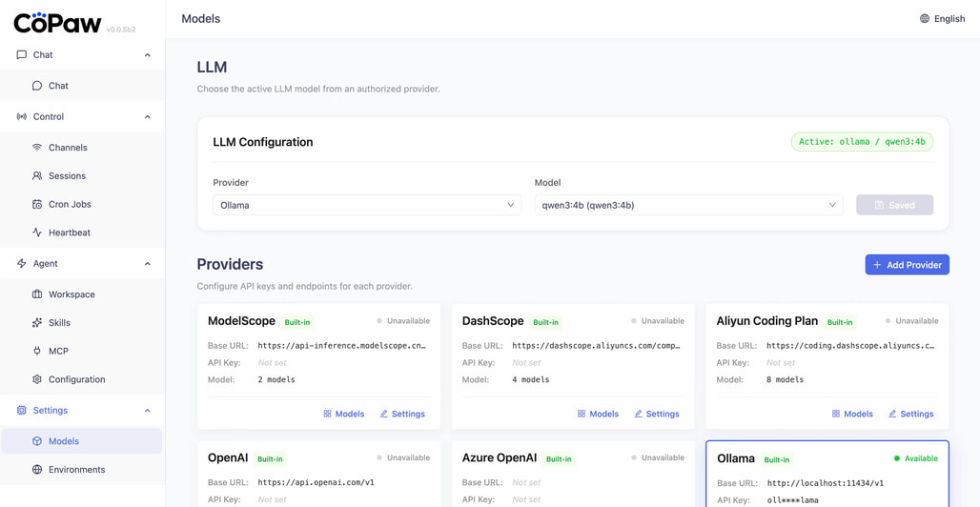Open the Chat page from sidebar
This screenshot has width=980, height=507.
[58, 86]
